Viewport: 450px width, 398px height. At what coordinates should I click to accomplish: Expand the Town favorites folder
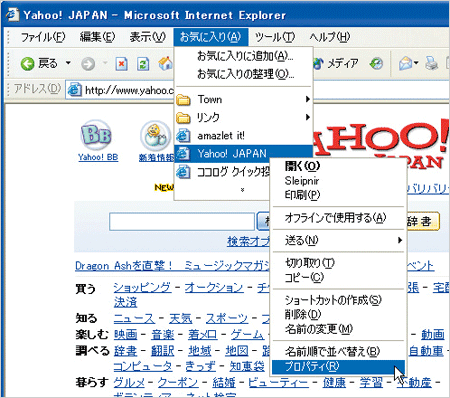pos(243,99)
